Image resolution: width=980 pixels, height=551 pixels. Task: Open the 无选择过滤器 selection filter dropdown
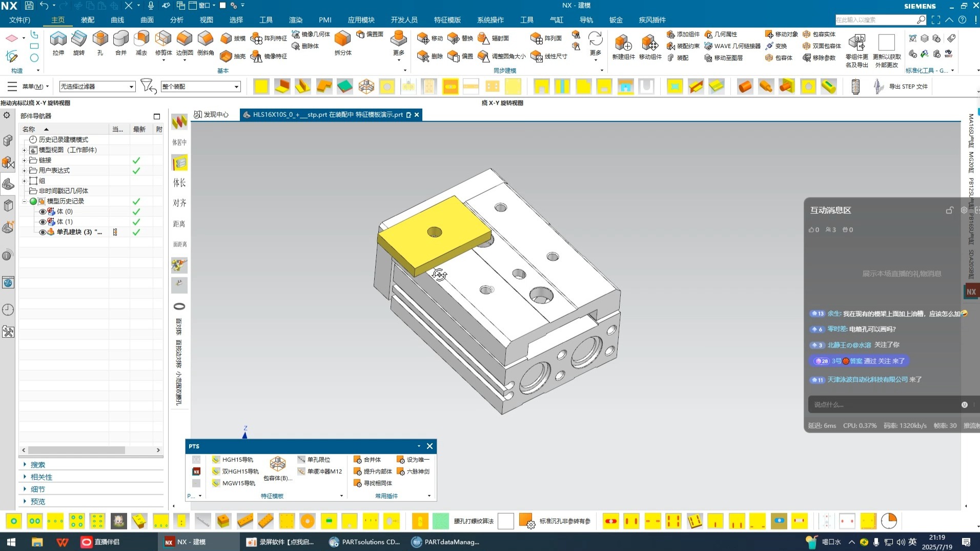97,87
